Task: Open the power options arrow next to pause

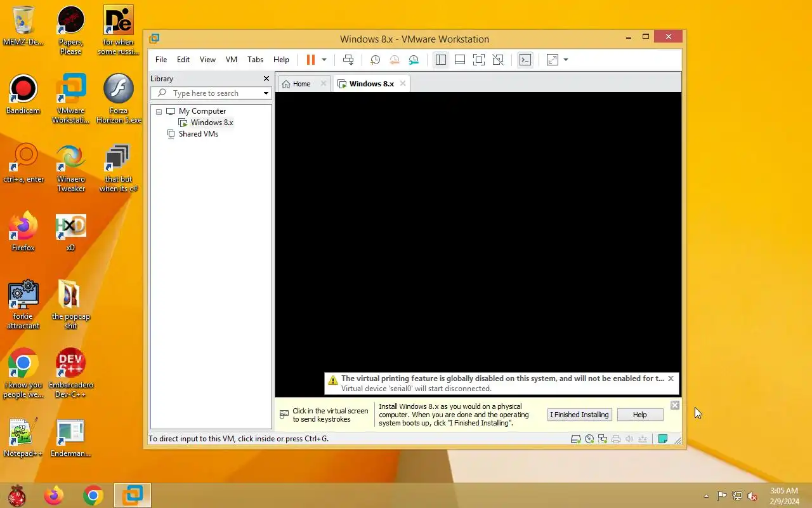Action: pos(324,60)
